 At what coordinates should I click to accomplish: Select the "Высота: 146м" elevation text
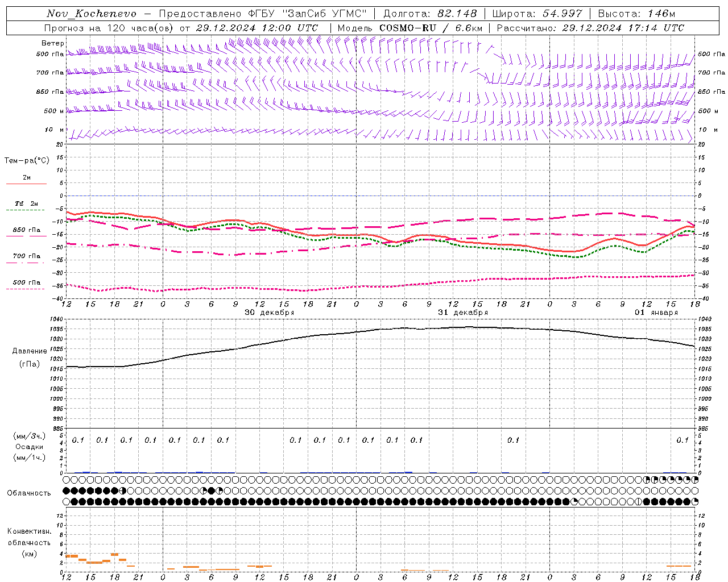[x=636, y=14]
